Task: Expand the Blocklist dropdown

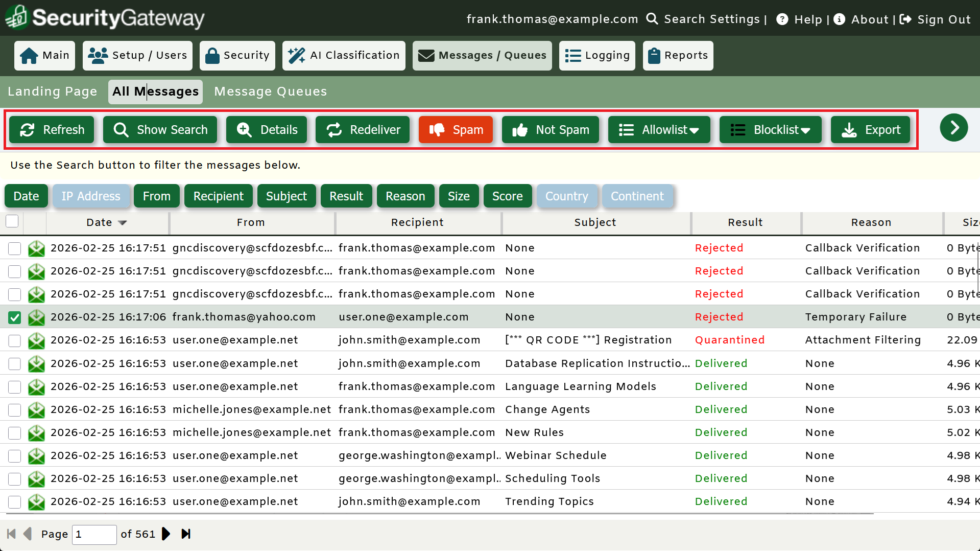Action: point(770,130)
